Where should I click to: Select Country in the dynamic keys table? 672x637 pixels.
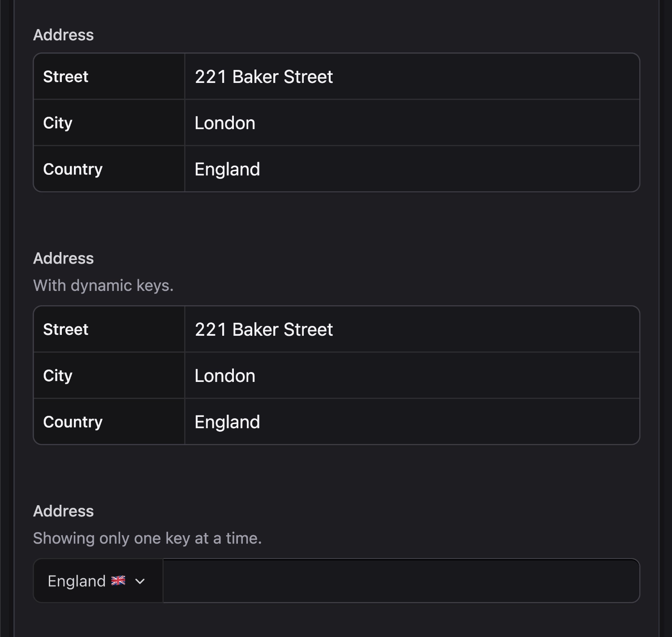(x=73, y=421)
